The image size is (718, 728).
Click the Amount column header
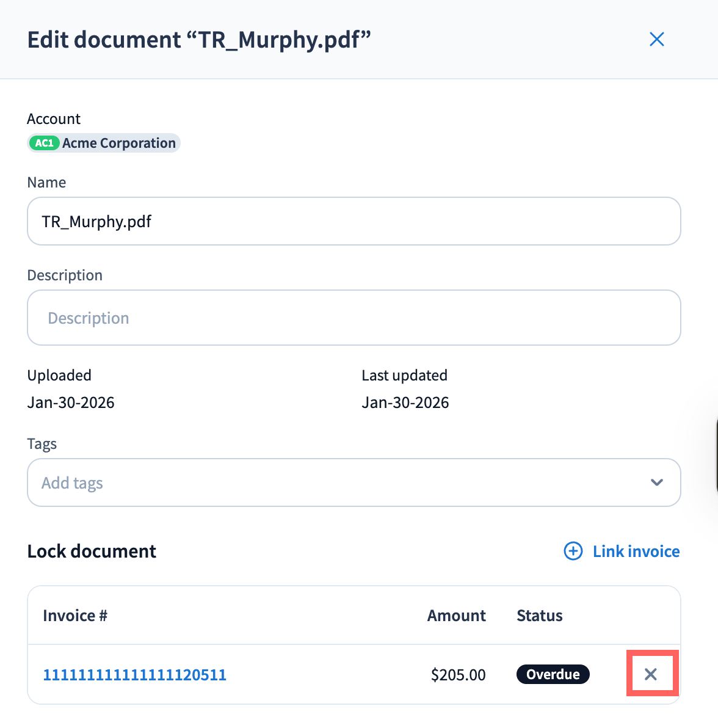click(x=456, y=616)
